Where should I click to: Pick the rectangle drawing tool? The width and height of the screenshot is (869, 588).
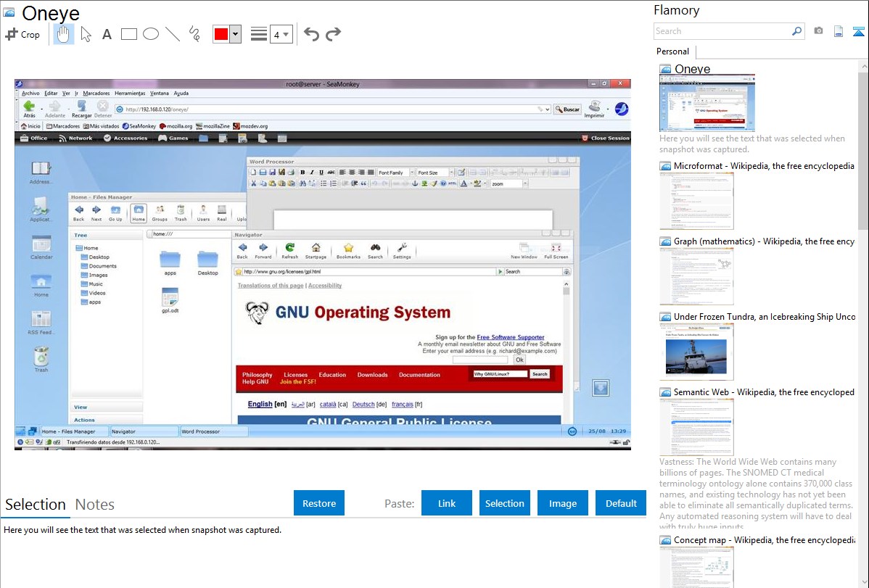pyautogui.click(x=128, y=34)
